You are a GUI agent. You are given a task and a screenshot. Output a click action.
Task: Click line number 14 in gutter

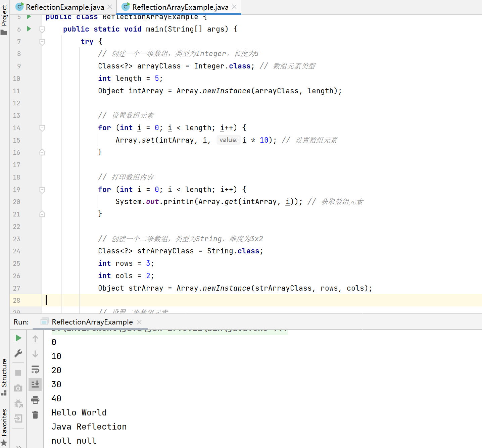16,128
